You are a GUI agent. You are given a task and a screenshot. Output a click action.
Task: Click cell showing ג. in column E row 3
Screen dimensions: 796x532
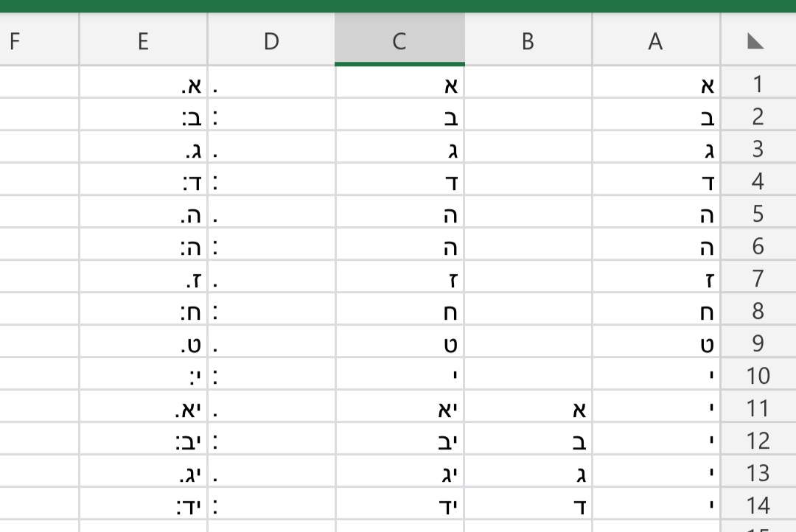(142, 150)
